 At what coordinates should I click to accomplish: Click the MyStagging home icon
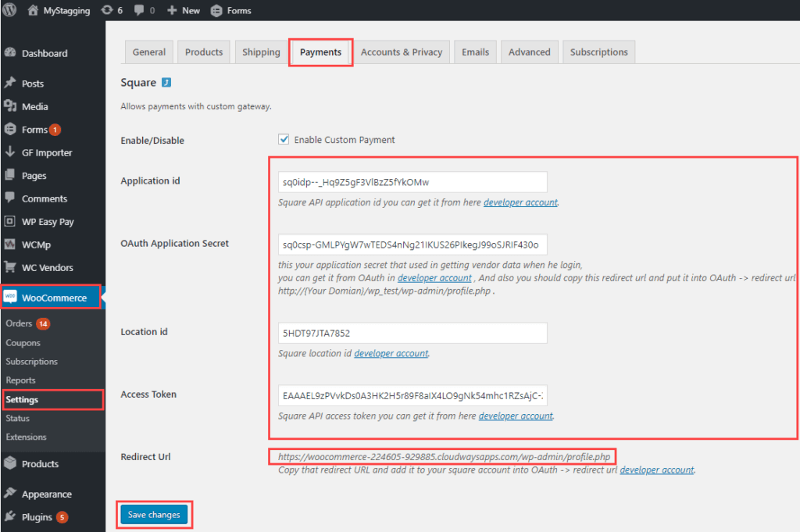pos(33,10)
